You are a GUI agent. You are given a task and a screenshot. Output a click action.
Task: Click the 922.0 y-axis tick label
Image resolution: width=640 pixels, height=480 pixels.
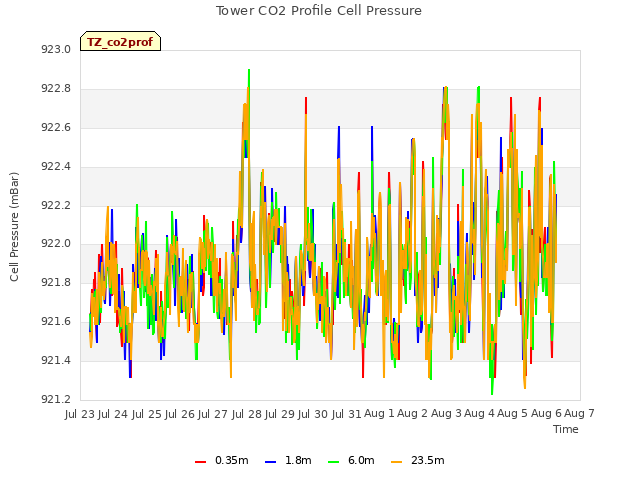point(56,244)
